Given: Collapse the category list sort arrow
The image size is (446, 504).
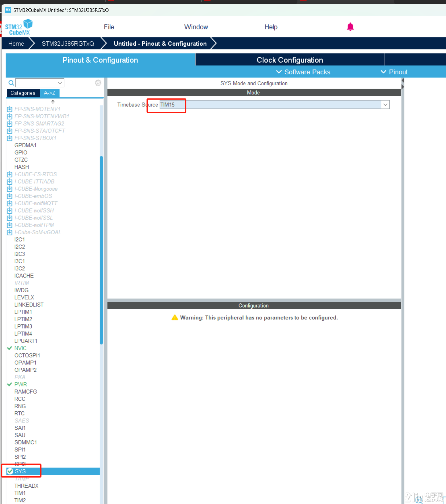Looking at the screenshot, I should coord(53,102).
